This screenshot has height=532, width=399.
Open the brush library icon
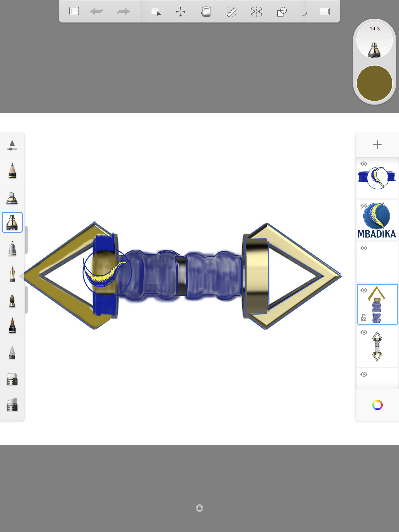click(x=12, y=145)
